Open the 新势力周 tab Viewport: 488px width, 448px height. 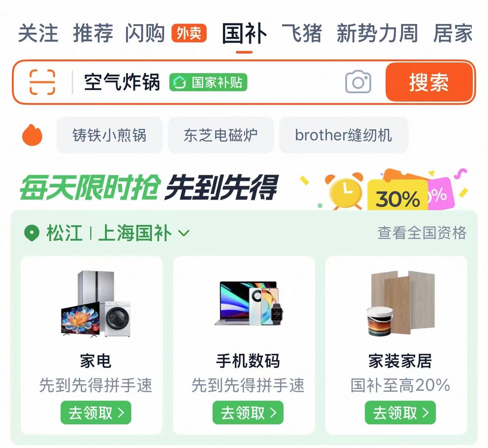point(377,33)
